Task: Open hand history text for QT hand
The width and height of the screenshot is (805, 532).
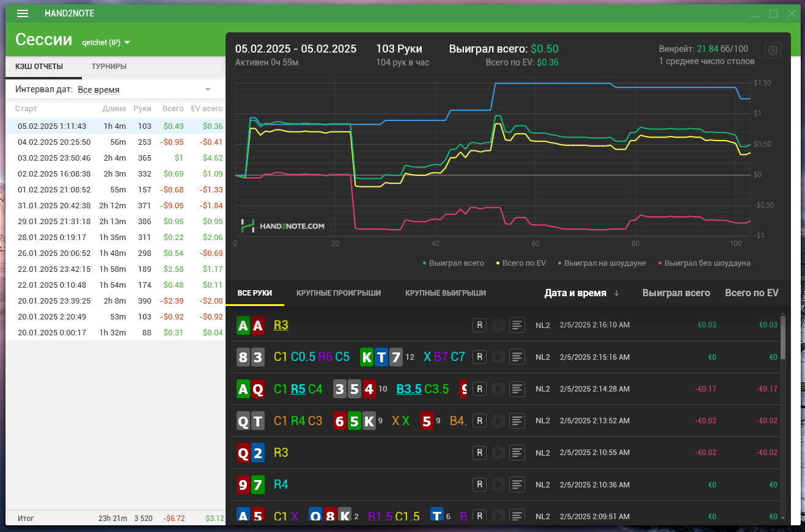Action: 517,420
